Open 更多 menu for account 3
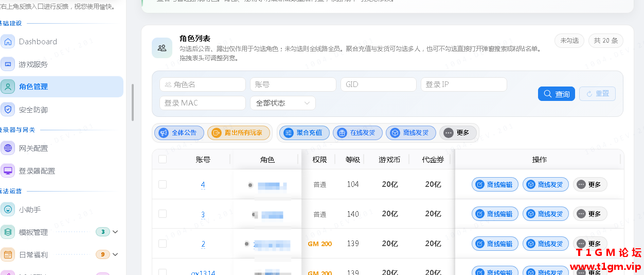644x275 pixels. (x=590, y=214)
